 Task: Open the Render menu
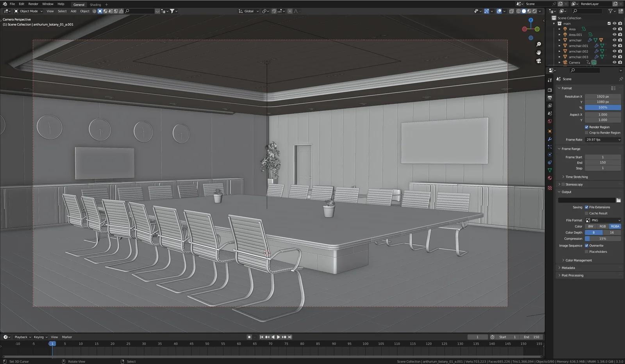(x=33, y=4)
